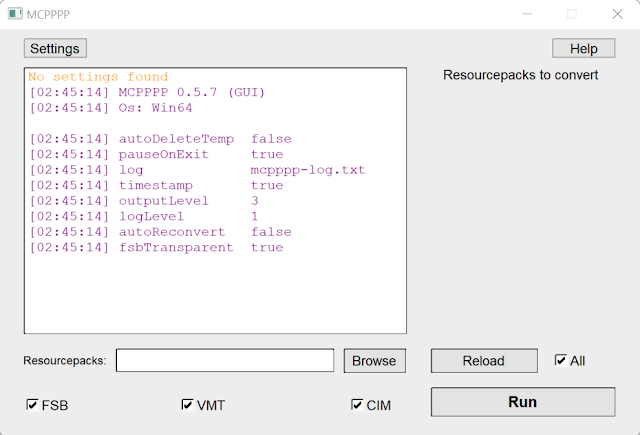
Task: Focus the Resourcepacks path input field
Action: 225,360
